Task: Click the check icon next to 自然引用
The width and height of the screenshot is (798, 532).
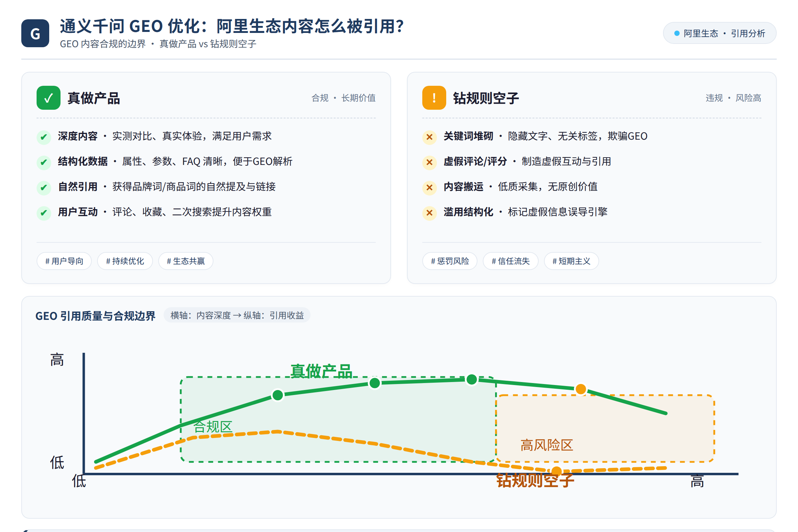Action: pyautogui.click(x=44, y=188)
